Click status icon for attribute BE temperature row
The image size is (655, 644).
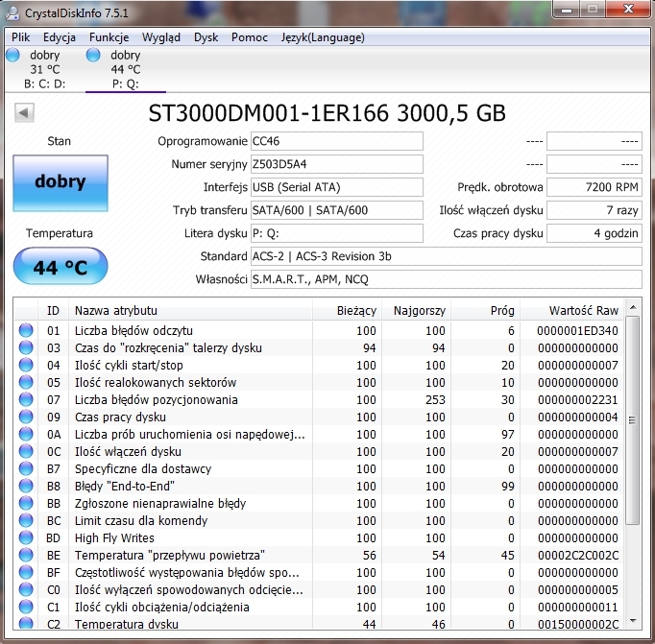(26, 555)
